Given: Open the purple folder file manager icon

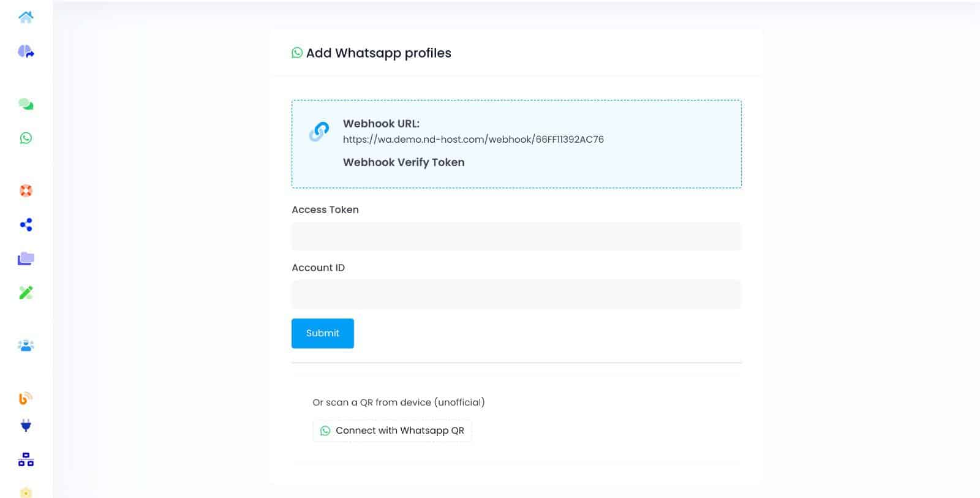Looking at the screenshot, I should pyautogui.click(x=26, y=258).
